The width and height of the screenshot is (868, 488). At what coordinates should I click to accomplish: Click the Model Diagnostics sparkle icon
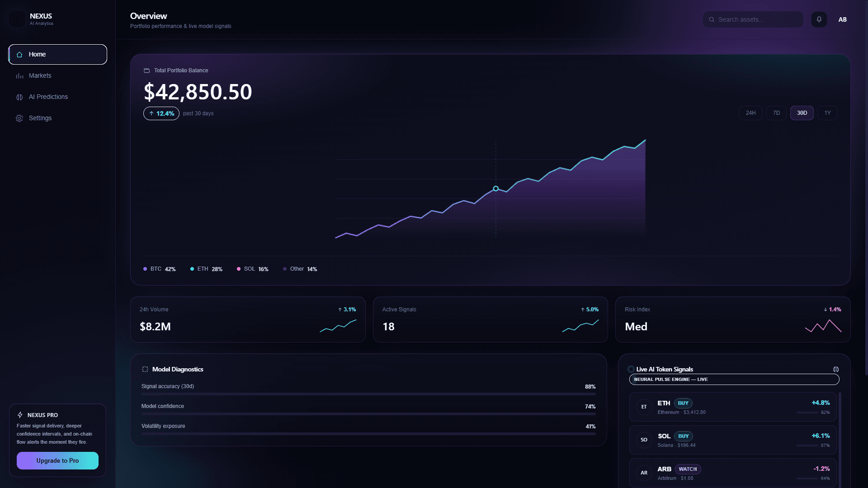point(145,369)
